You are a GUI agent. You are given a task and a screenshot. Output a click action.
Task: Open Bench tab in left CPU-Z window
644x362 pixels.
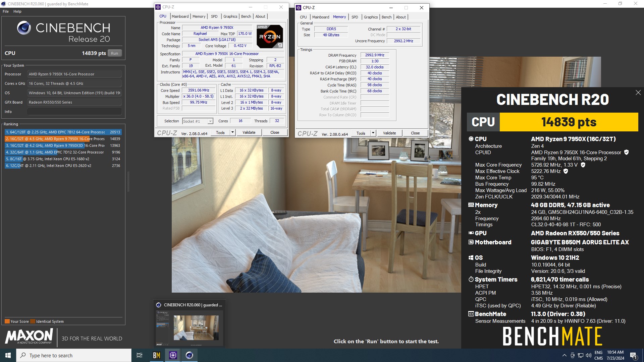pyautogui.click(x=246, y=16)
